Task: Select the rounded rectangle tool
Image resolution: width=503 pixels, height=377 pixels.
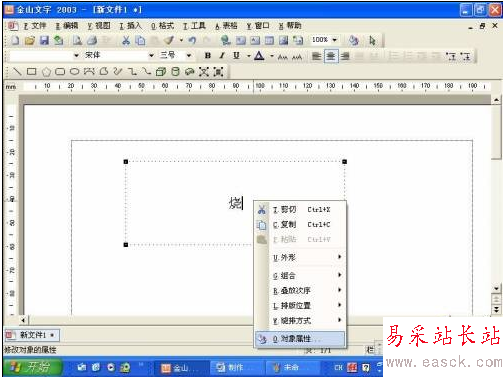Action: pyautogui.click(x=60, y=71)
